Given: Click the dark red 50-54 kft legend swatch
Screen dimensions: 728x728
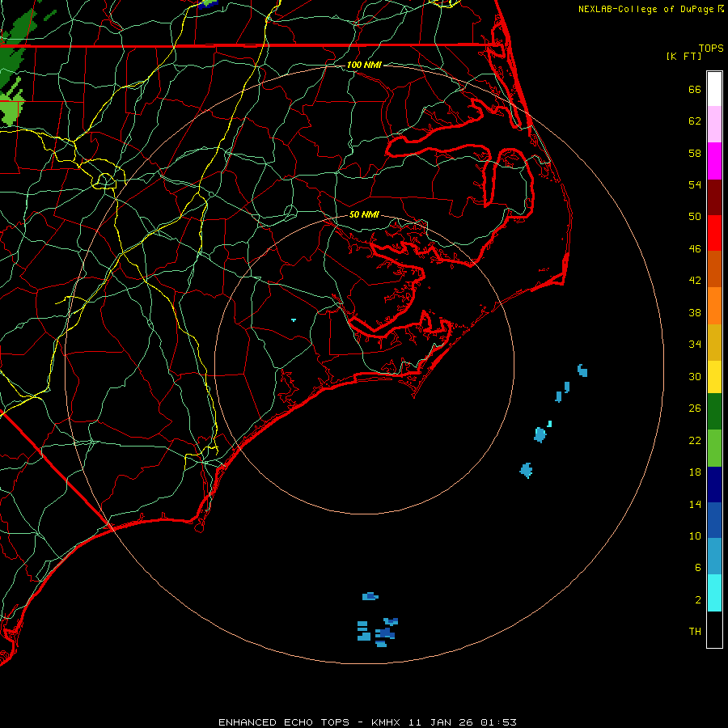Looking at the screenshot, I should click(714, 197).
